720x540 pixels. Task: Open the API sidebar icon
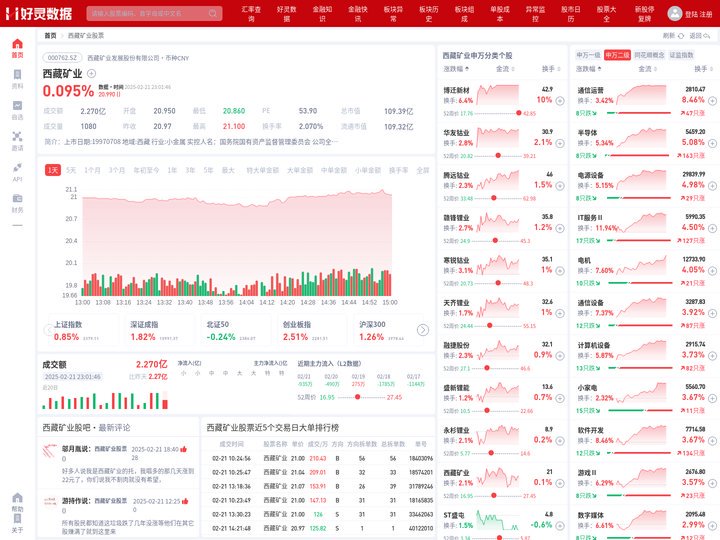pos(17,167)
